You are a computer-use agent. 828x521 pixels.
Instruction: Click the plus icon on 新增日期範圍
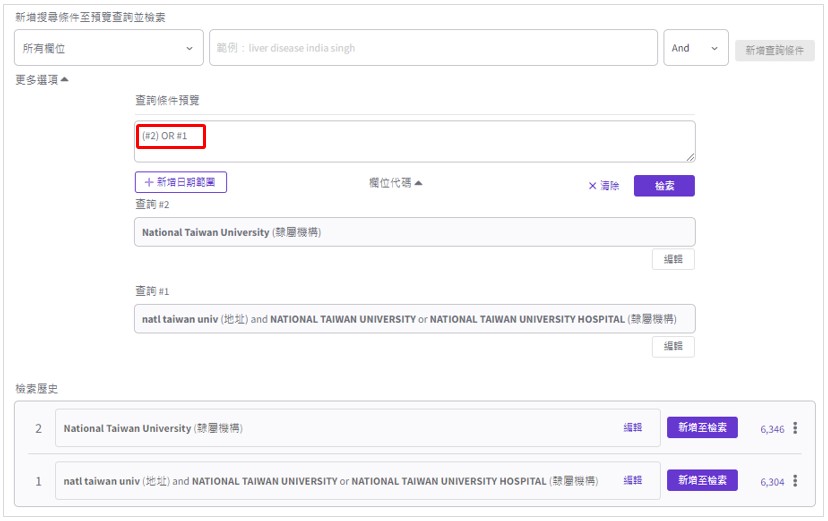[x=149, y=182]
